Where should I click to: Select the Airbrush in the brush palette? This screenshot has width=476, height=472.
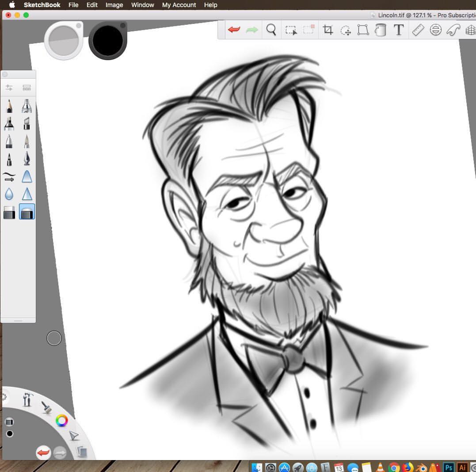[x=27, y=106]
